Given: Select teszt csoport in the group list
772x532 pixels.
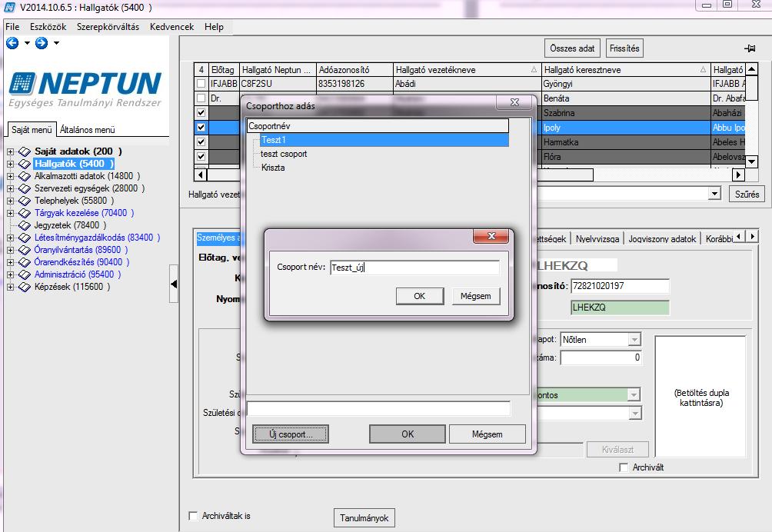Looking at the screenshot, I should [x=284, y=154].
